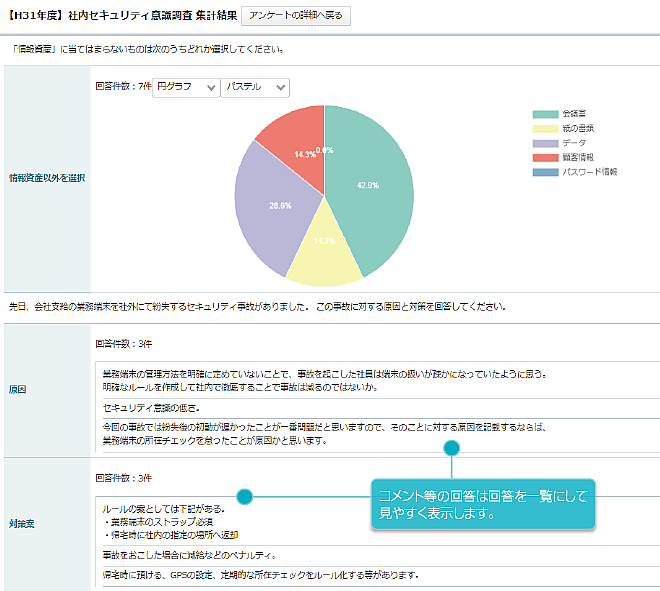
Task: Toggle the パスワード情報 blue legend swatch
Action: [x=545, y=172]
